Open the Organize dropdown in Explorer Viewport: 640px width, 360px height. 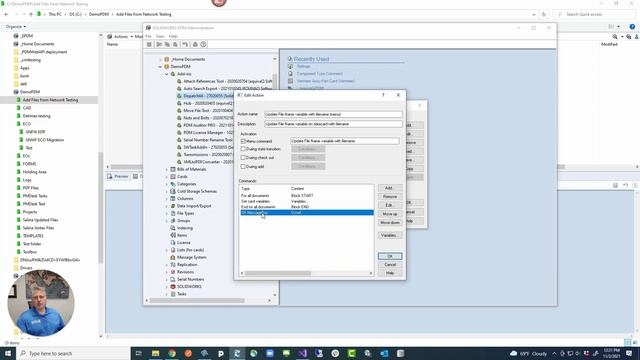(x=16, y=27)
